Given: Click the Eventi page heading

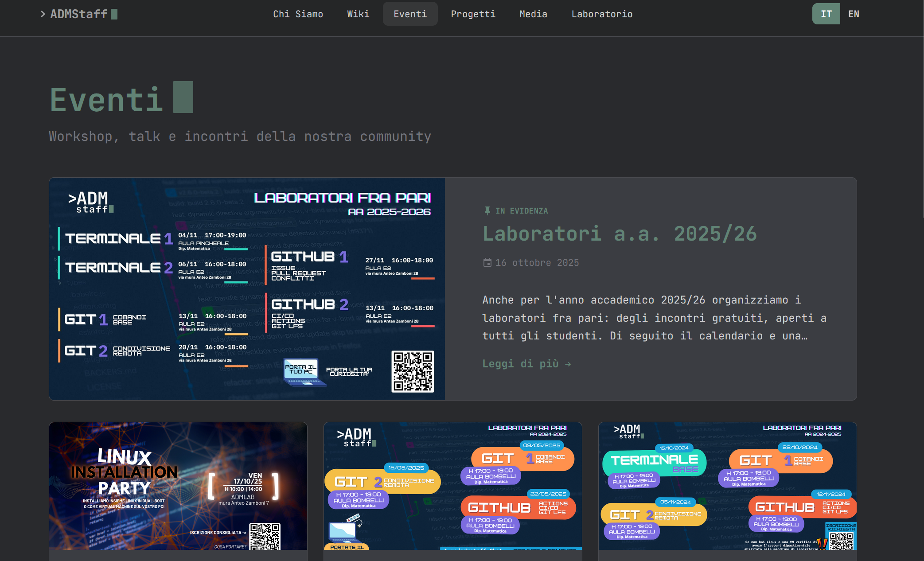Looking at the screenshot, I should pyautogui.click(x=106, y=99).
